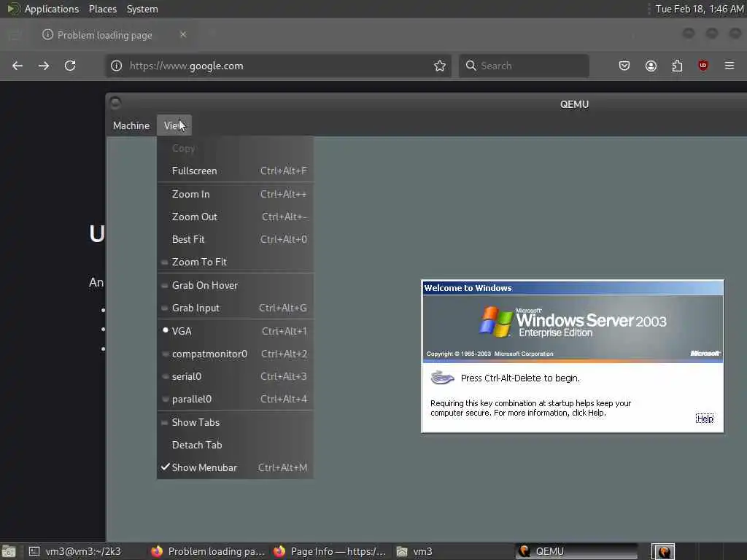
Task: Open the extensions puzzle icon
Action: (x=677, y=66)
